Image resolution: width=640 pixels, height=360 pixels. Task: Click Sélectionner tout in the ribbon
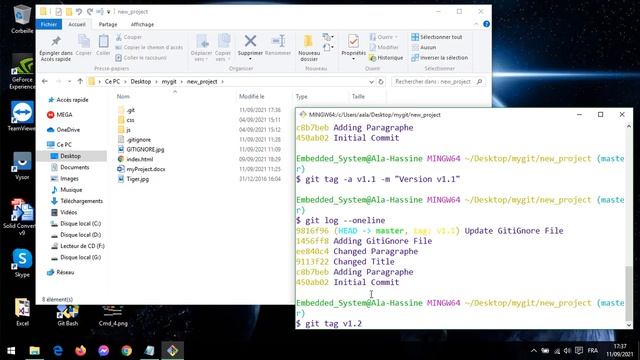tap(437, 37)
